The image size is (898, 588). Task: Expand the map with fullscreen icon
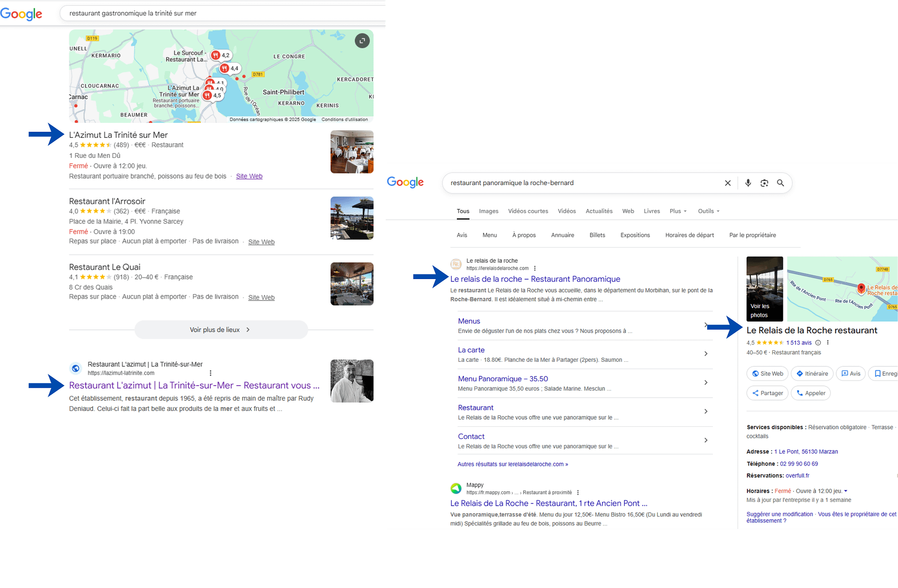tap(362, 41)
